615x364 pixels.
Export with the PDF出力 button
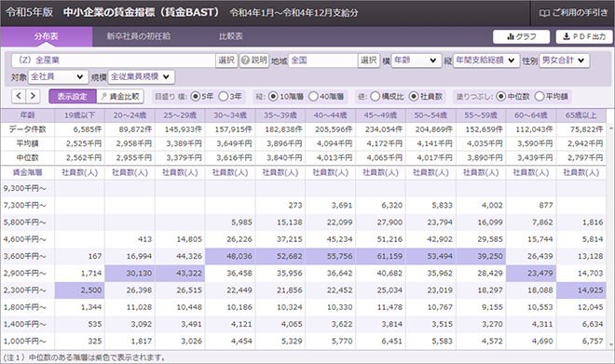(x=584, y=37)
